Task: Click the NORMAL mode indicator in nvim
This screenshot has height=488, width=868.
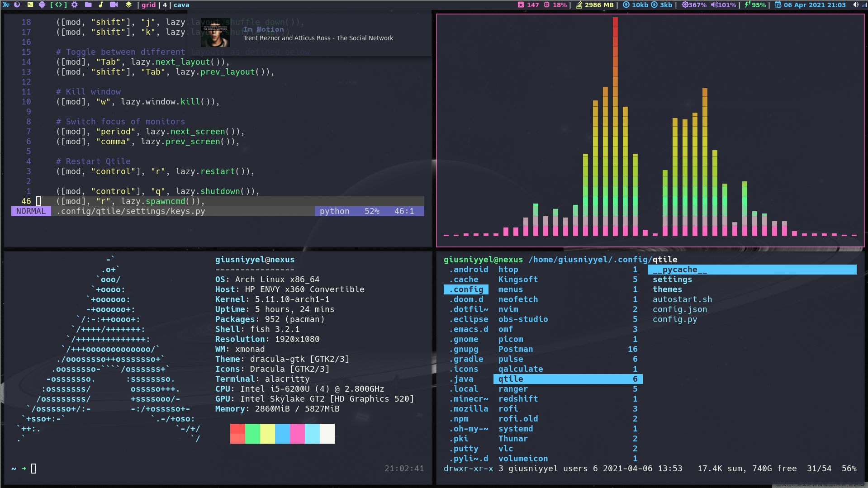Action: (x=31, y=211)
